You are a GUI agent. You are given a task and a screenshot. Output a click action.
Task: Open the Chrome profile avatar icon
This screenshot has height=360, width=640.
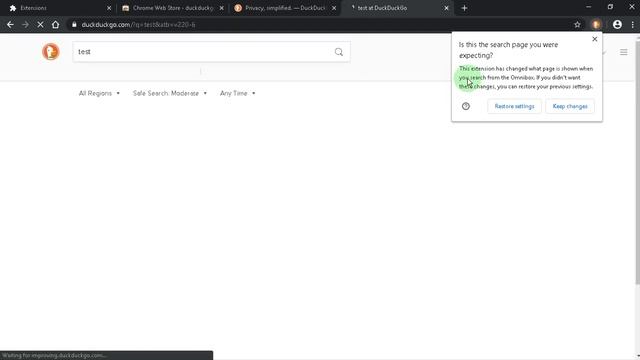617,24
